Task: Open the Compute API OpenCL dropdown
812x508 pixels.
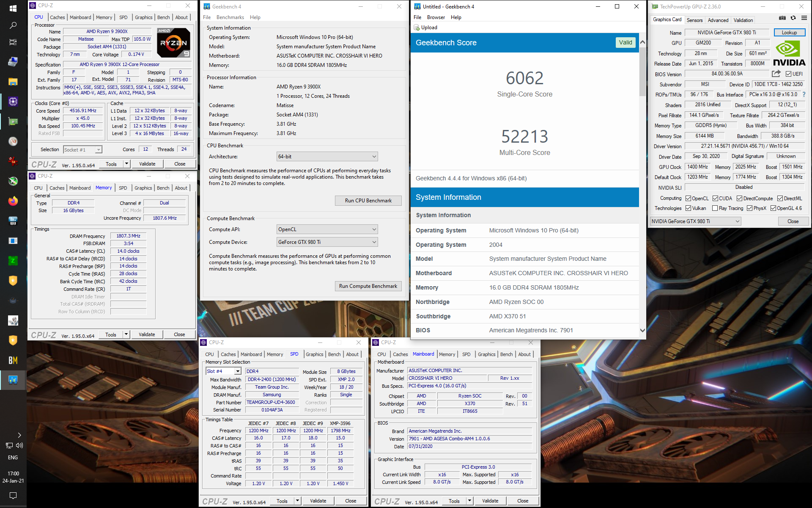Action: coord(327,229)
